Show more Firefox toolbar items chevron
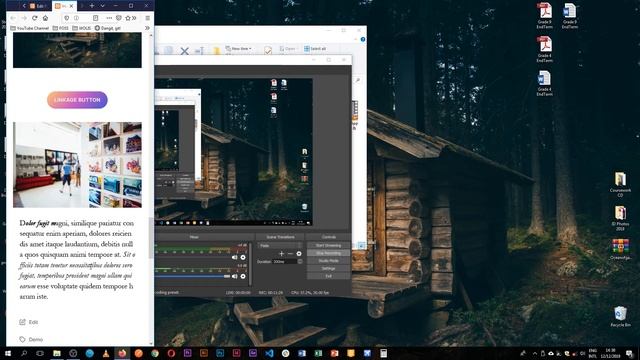 [135, 18]
